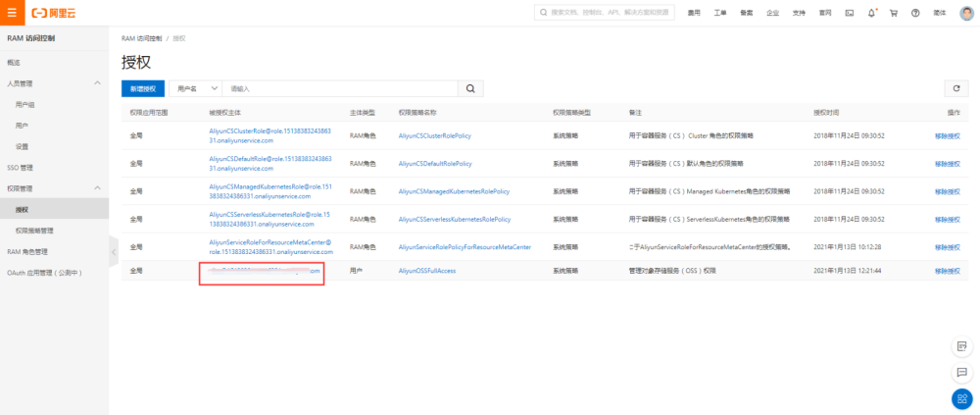Click the RAM 访问控制 sidebar title
This screenshot has height=415, width=980.
click(30, 38)
